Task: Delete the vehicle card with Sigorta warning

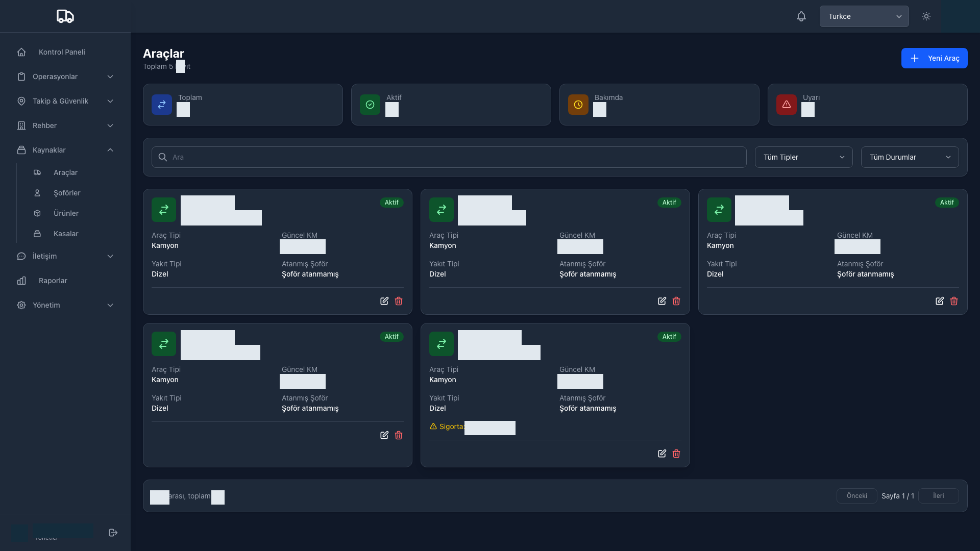Action: coord(676,454)
